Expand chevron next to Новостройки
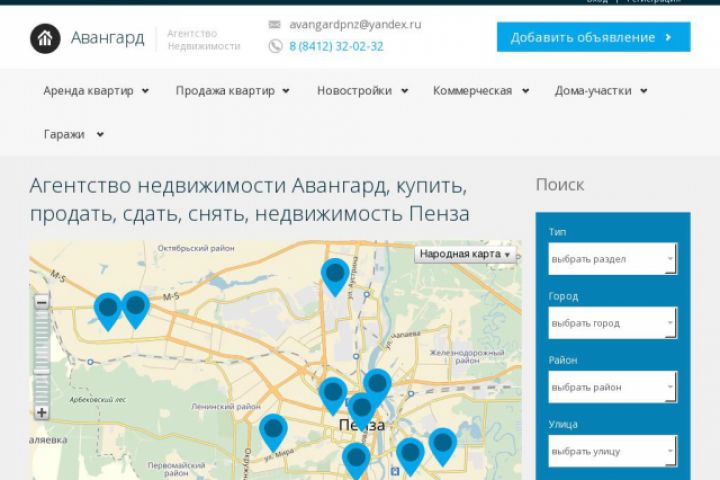Viewport: 720px width, 480px height. point(404,91)
